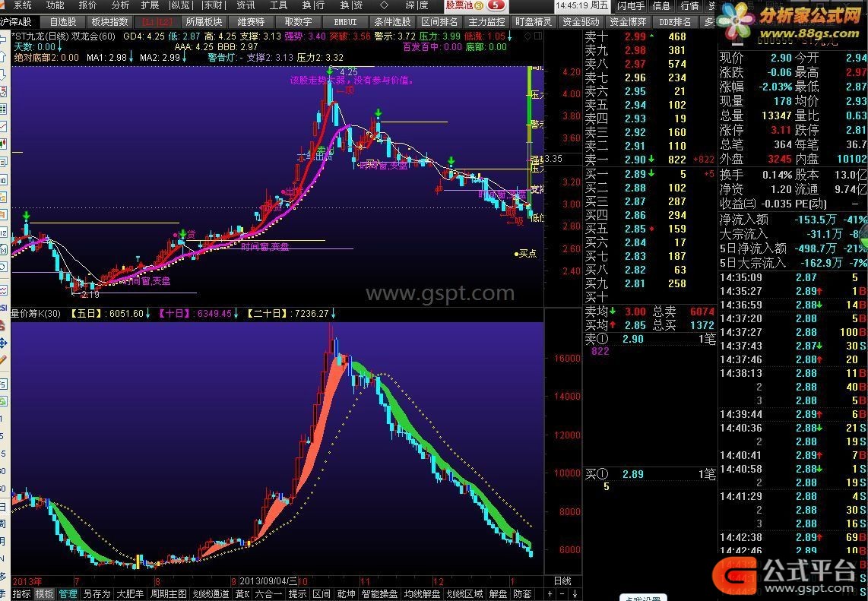The image size is (868, 601).
Task: Click the 行情 button
Action: pyautogui.click(x=689, y=5)
